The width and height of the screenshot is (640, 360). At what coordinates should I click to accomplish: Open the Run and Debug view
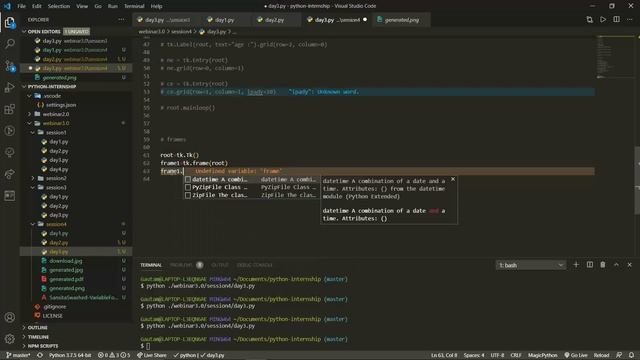point(10,87)
